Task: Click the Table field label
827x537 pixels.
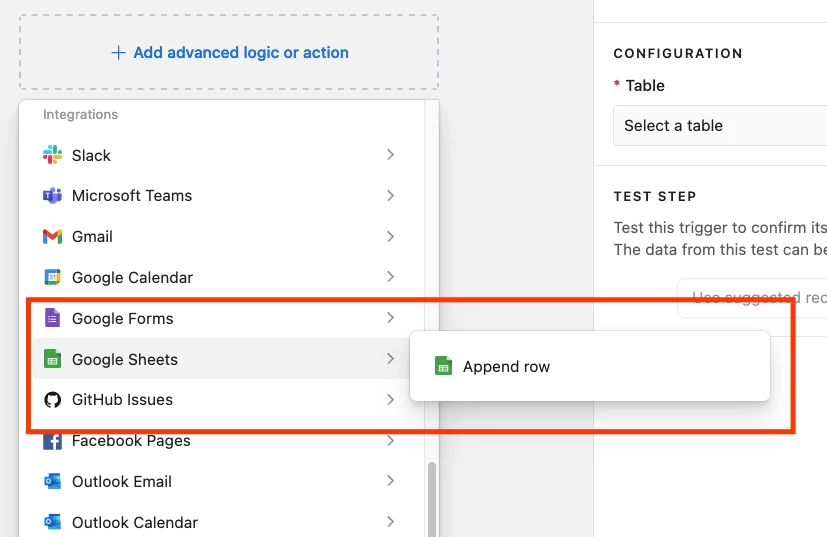Action: click(645, 85)
